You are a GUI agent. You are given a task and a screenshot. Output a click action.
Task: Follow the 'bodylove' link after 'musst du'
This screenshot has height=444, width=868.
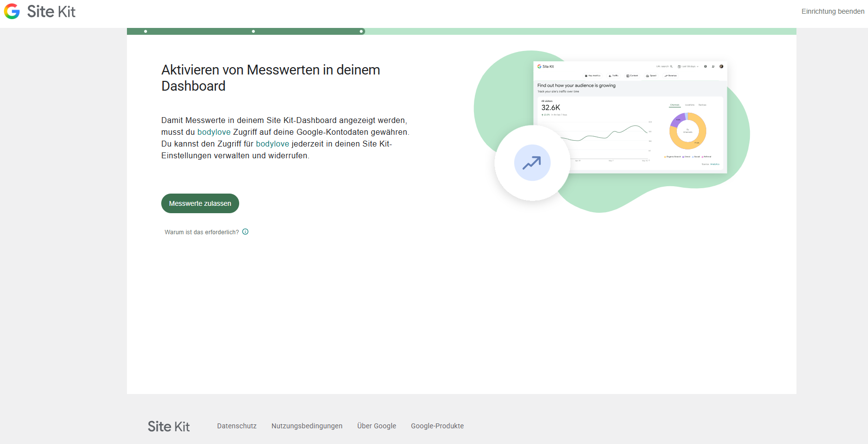click(214, 132)
